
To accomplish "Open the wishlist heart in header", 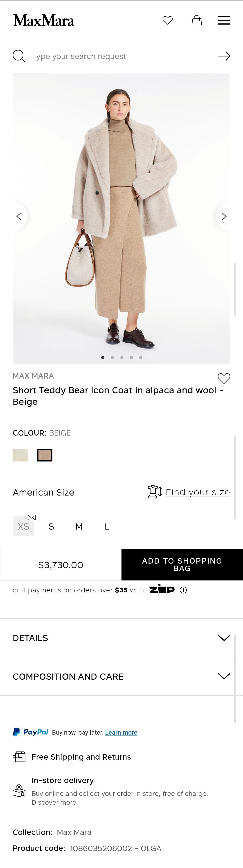I will pos(168,20).
